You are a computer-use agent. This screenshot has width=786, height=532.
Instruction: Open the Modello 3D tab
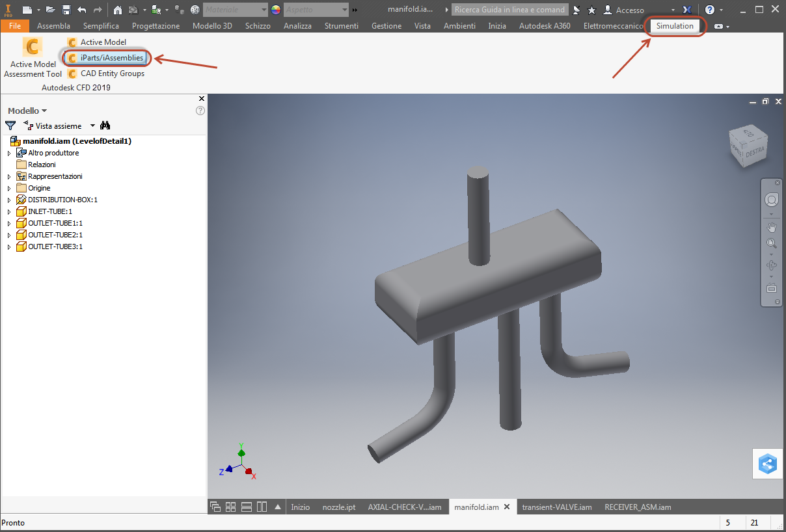coord(212,26)
